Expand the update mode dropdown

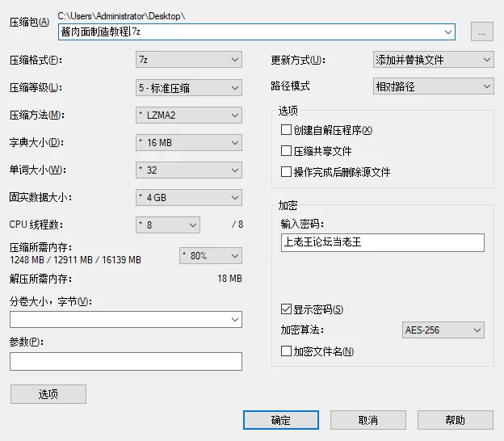[433, 60]
